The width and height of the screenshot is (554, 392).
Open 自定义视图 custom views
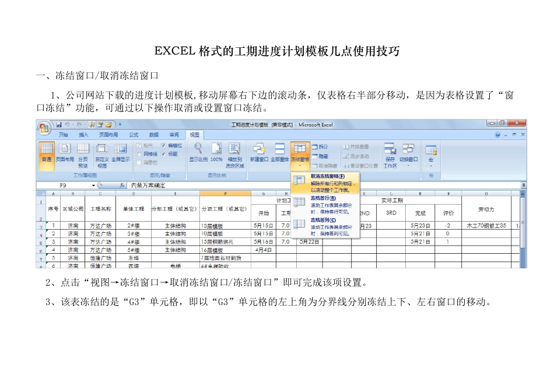coord(101,156)
